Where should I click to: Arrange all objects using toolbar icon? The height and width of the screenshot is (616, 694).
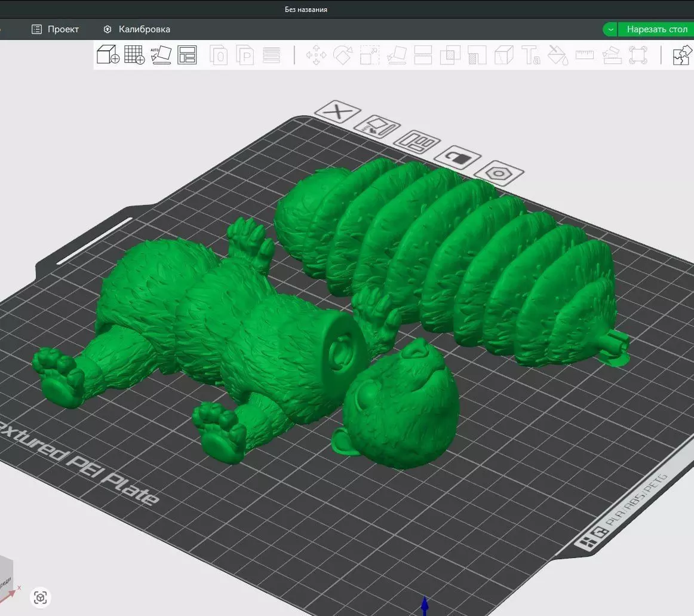[187, 55]
